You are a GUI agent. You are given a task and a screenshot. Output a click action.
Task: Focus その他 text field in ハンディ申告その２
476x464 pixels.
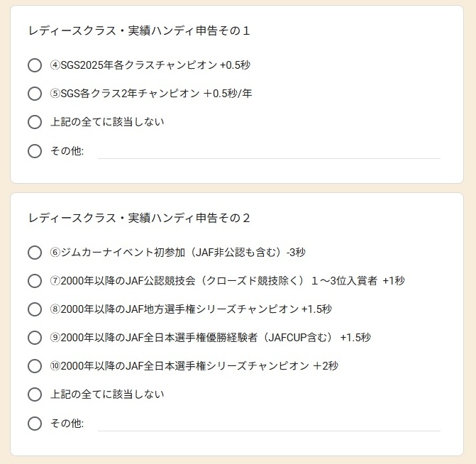coord(268,423)
